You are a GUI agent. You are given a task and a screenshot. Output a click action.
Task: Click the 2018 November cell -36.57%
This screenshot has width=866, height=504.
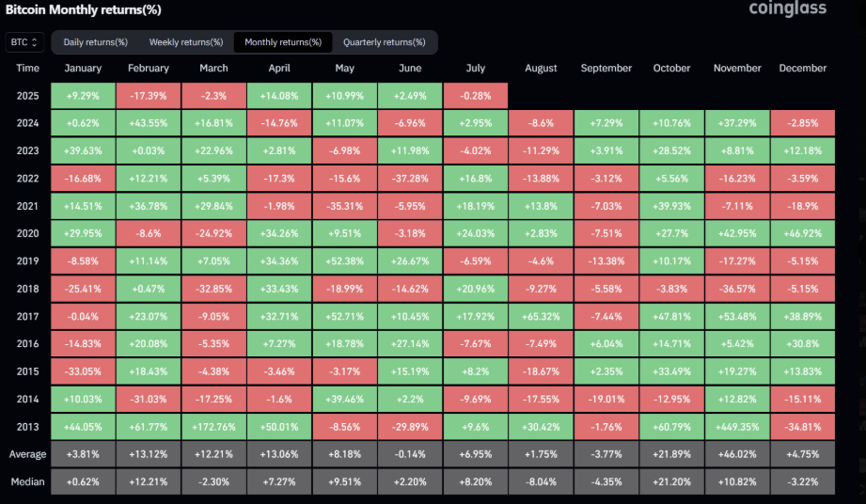tap(737, 289)
